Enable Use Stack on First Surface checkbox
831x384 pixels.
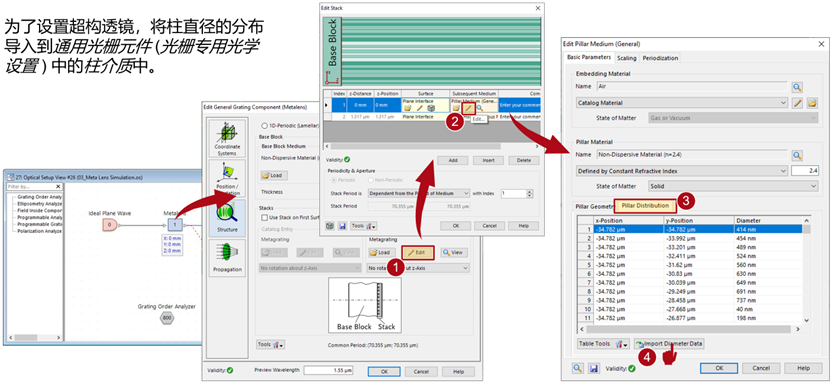tap(264, 218)
